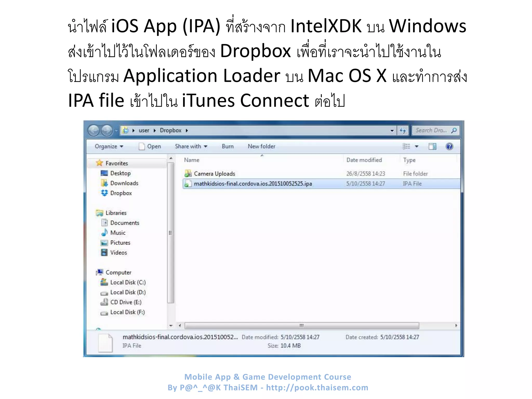Viewport: 532px width, 399px height.
Task: Sort by the Date modified column header
Action: (x=364, y=160)
